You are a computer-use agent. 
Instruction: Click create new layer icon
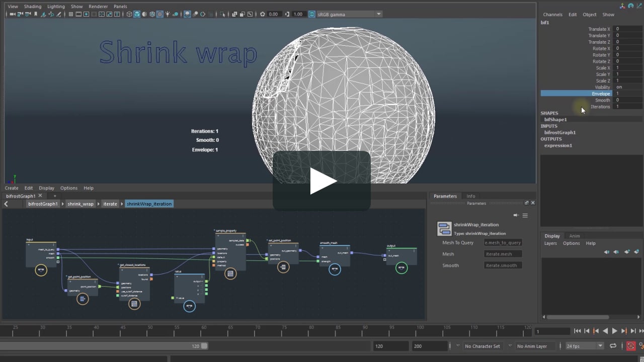click(626, 251)
